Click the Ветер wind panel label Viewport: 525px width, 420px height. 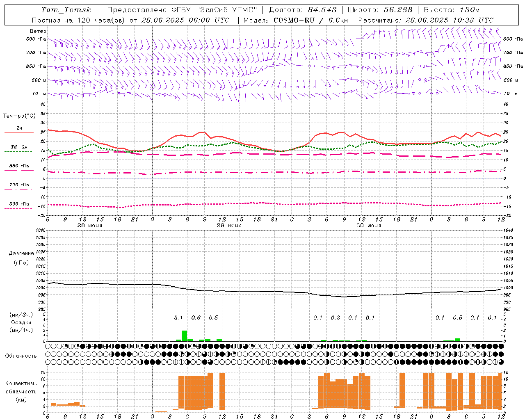coord(38,31)
